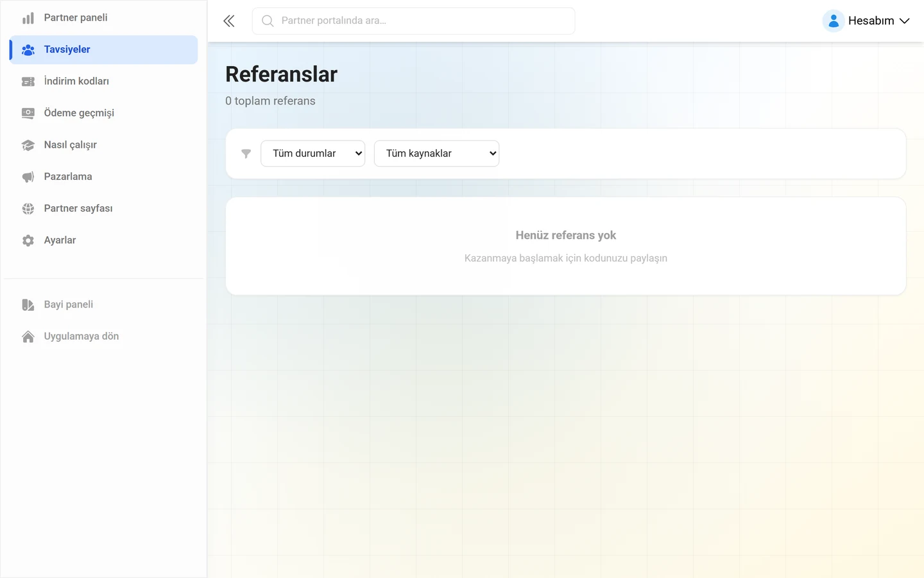Click the Ayarlar gear icon

tap(28, 240)
